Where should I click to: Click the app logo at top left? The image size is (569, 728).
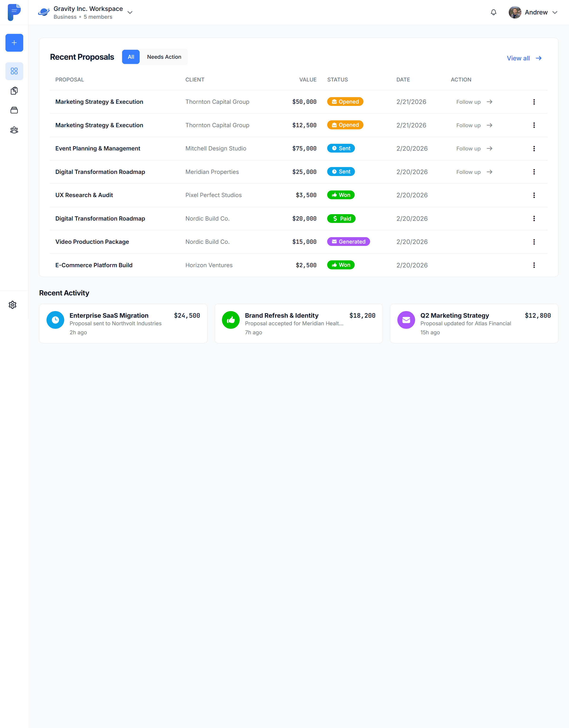tap(14, 12)
